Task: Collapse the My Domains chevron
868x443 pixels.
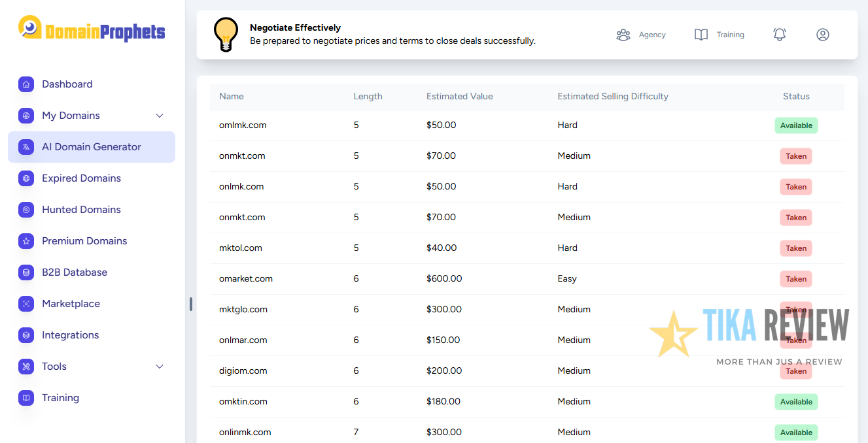Action: 159,116
